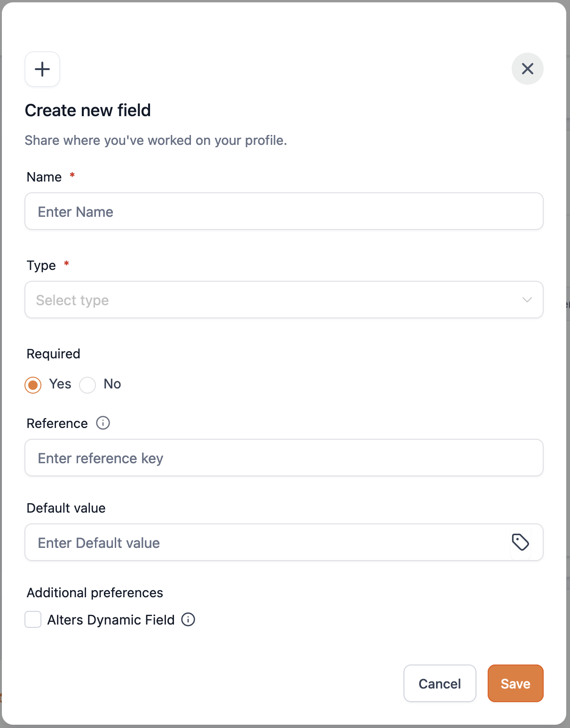Click the tag icon in Default value field
This screenshot has height=728, width=570.
(x=520, y=542)
